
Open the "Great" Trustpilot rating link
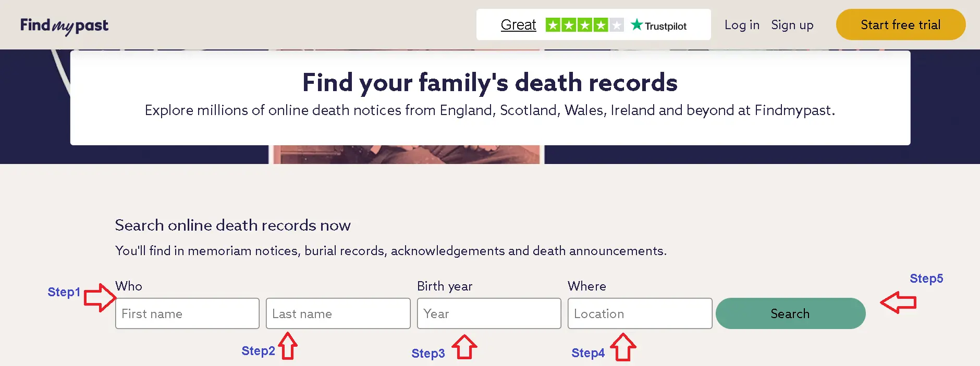[518, 25]
